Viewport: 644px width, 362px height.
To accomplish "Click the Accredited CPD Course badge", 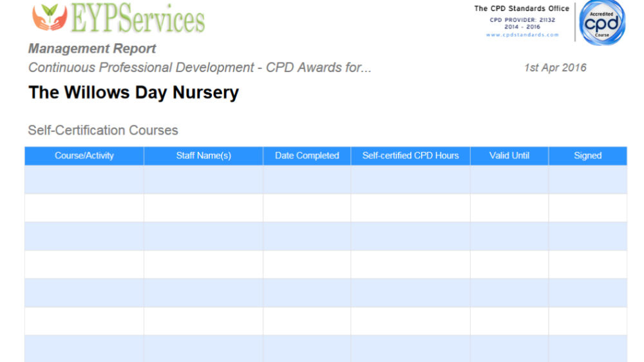I will click(x=602, y=22).
